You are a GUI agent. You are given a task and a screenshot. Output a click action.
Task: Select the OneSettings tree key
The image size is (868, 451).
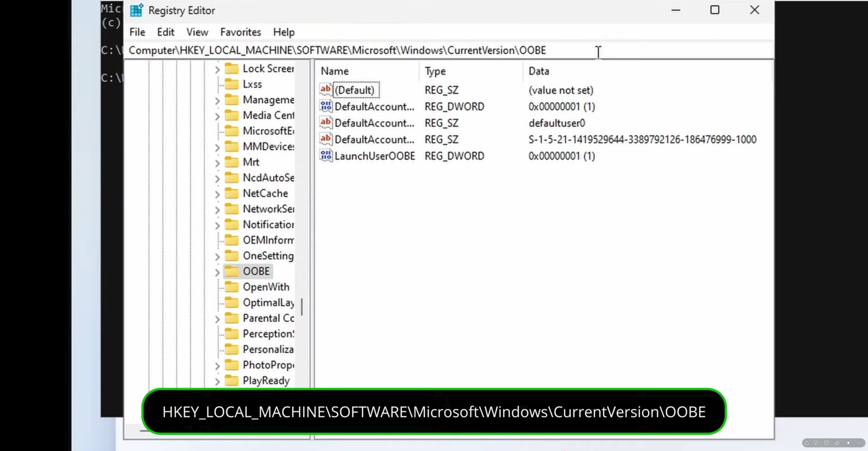point(269,256)
